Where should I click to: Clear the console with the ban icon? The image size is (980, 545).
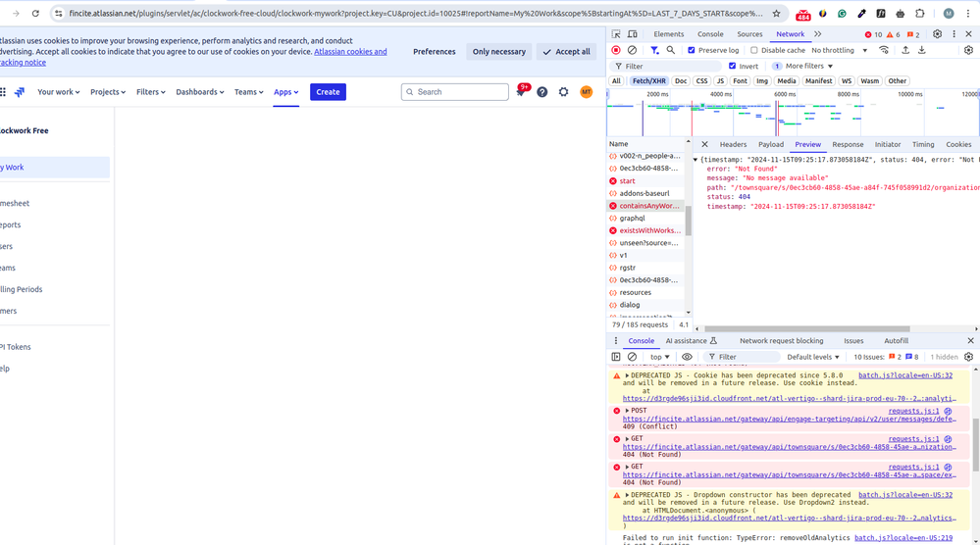coord(632,357)
